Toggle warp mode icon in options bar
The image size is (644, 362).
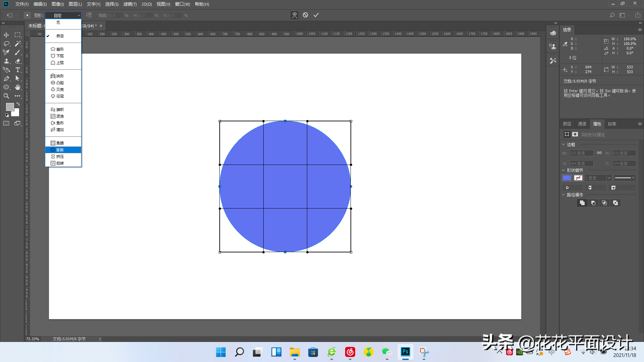coord(294,15)
